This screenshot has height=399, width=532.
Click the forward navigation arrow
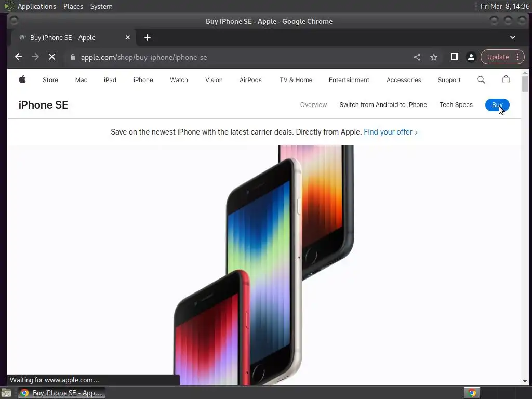coord(35,57)
